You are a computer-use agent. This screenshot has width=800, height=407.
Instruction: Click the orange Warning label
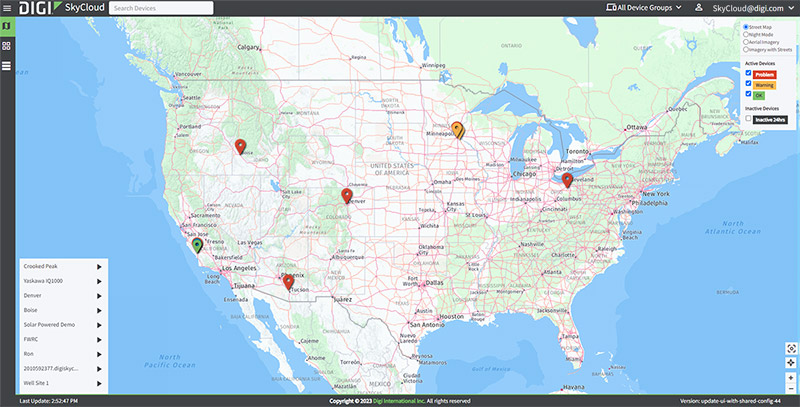pyautogui.click(x=764, y=85)
